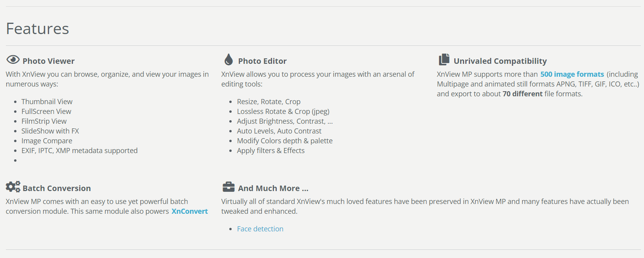
Task: Click the And Much More heading
Action: 273,188
